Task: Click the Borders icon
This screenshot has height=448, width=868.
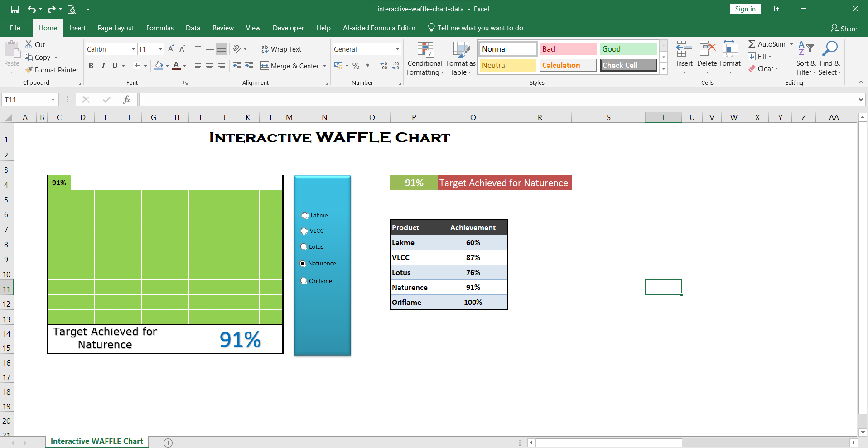Action: click(x=136, y=66)
